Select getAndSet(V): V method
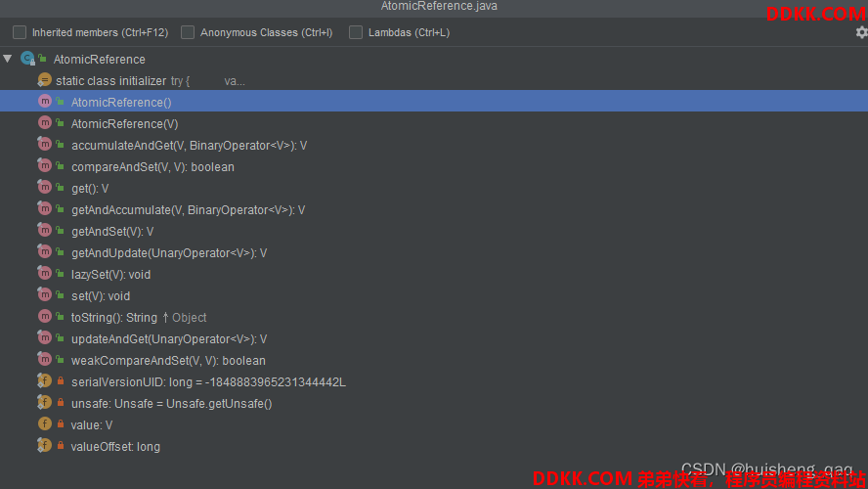This screenshot has width=868, height=489. [x=434, y=231]
